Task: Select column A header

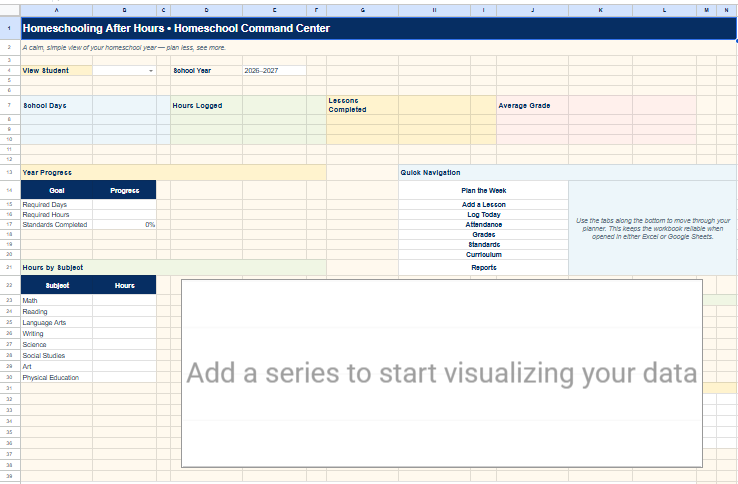Action: coord(56,10)
